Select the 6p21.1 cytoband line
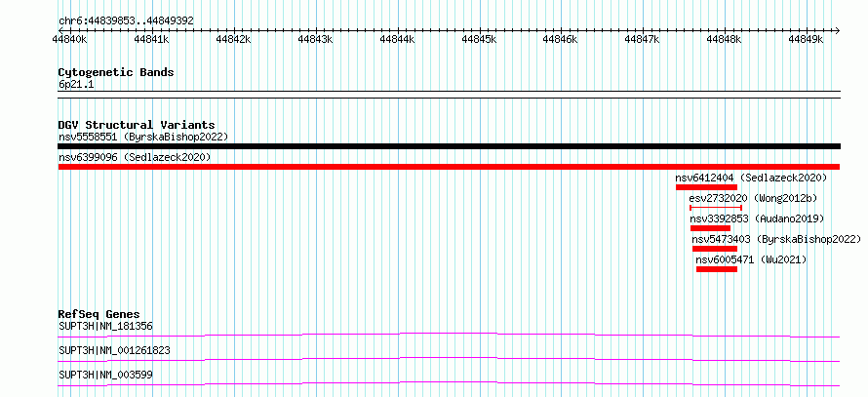 [x=449, y=94]
